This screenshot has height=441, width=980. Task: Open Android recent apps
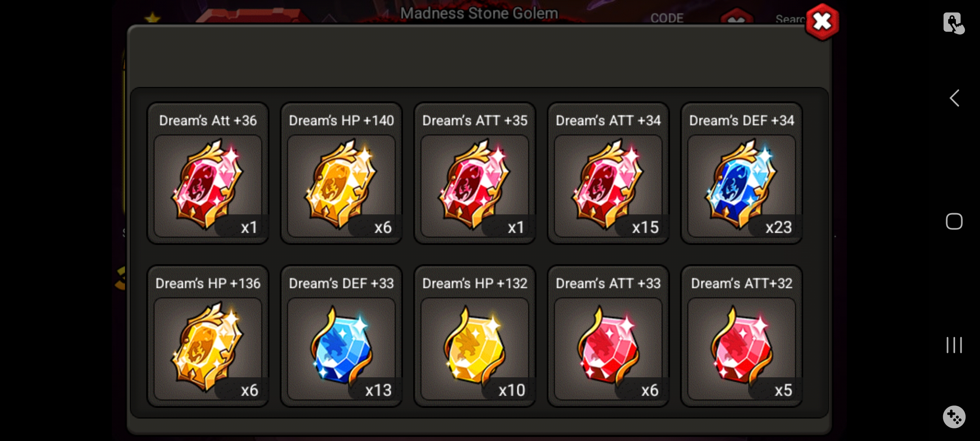point(954,345)
